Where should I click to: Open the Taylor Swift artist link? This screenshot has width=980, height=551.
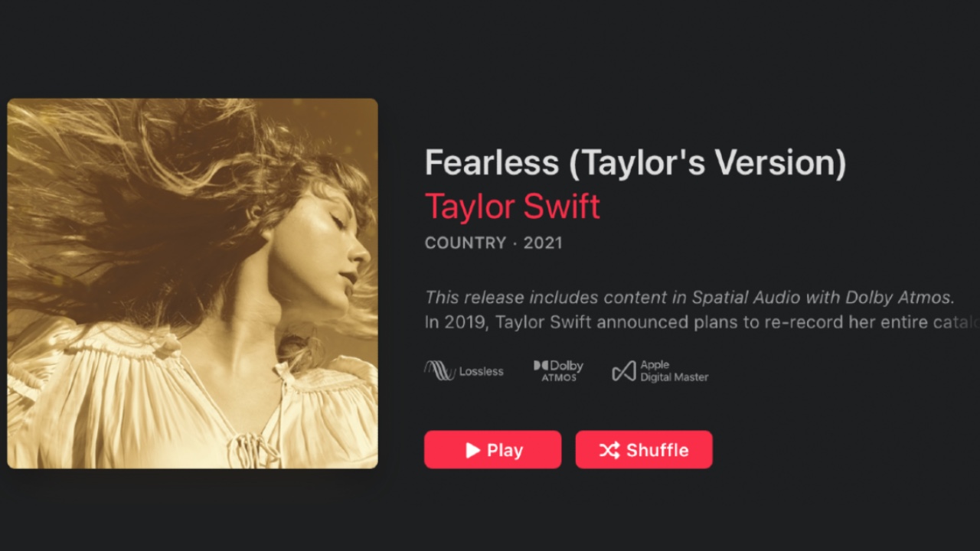[512, 207]
